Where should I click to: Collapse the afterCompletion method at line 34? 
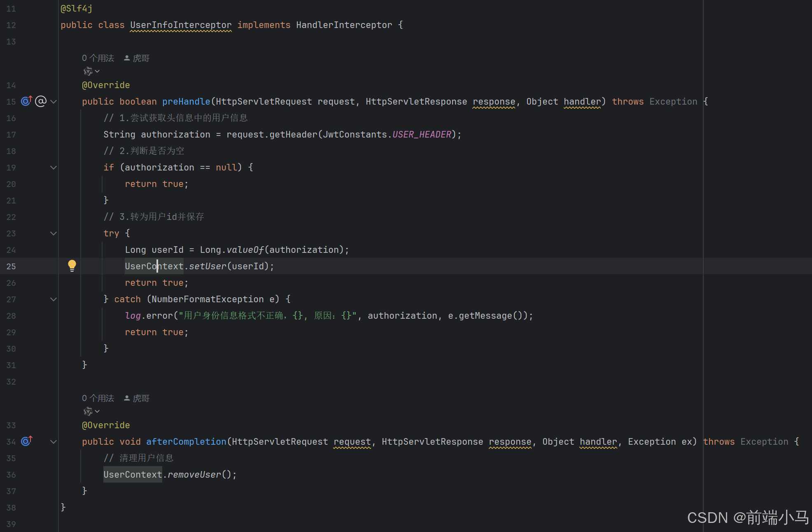click(x=54, y=442)
